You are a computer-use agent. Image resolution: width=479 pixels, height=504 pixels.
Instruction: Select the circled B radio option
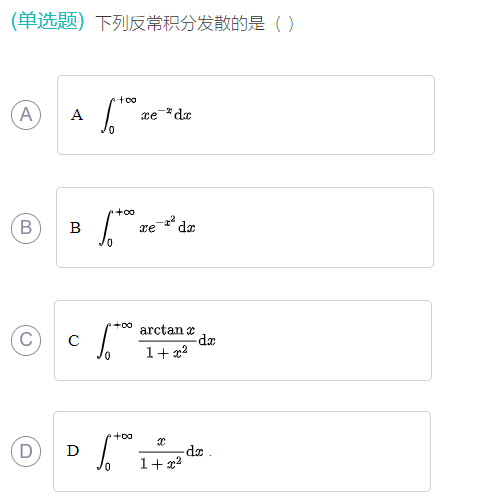coord(26,228)
